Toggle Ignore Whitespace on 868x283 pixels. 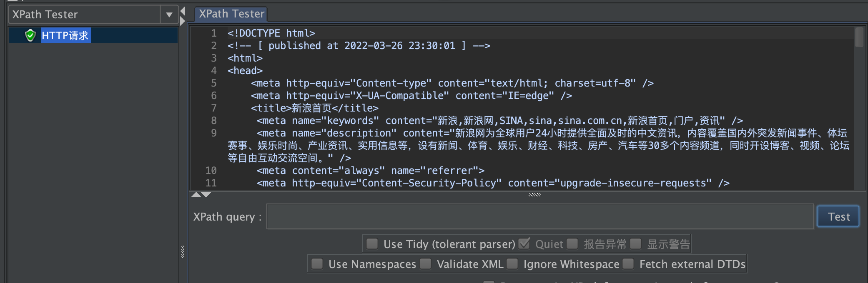tap(512, 264)
